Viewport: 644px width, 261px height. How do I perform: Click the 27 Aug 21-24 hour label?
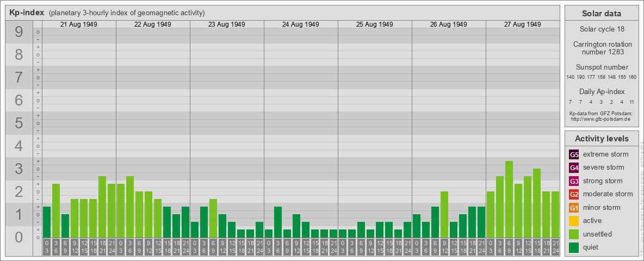[x=555, y=247]
